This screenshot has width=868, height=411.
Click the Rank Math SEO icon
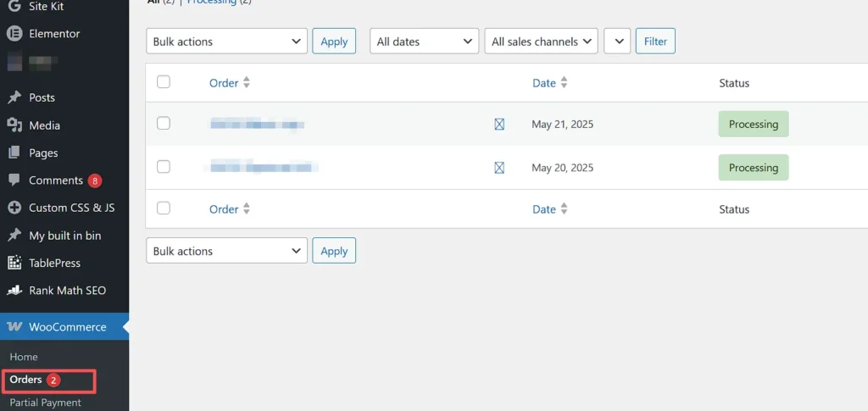14,291
